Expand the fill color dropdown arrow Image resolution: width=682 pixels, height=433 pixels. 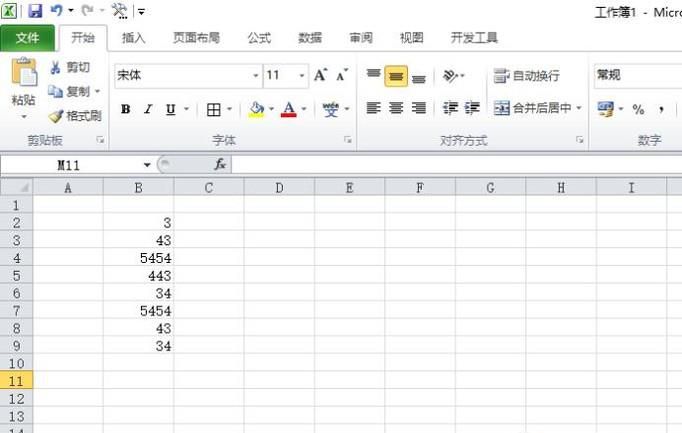click(271, 109)
